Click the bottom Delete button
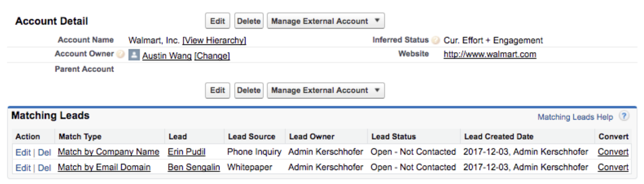644x184 pixels. [249, 90]
